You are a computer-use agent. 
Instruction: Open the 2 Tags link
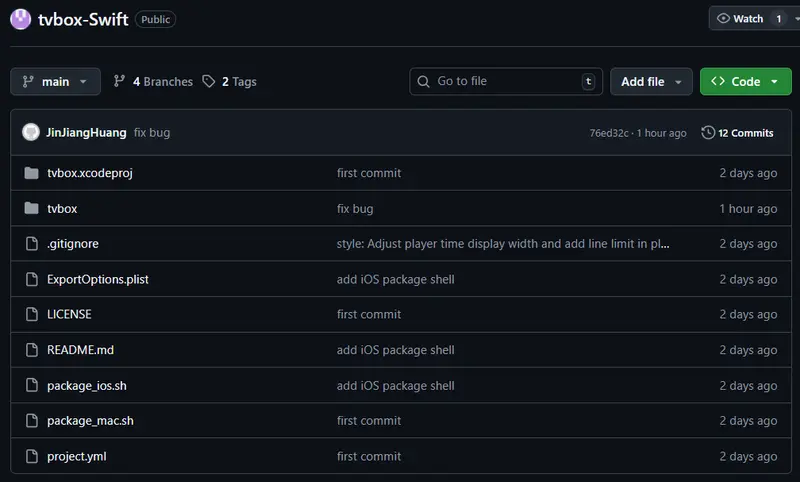click(x=239, y=82)
